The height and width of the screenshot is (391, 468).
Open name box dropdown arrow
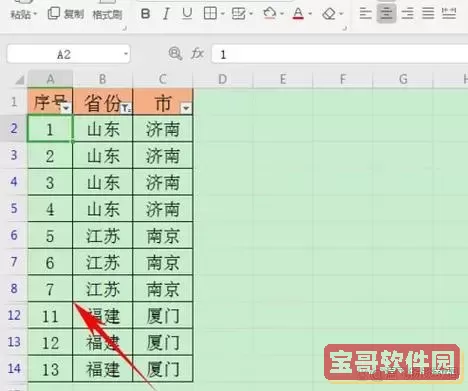pyautogui.click(x=126, y=54)
